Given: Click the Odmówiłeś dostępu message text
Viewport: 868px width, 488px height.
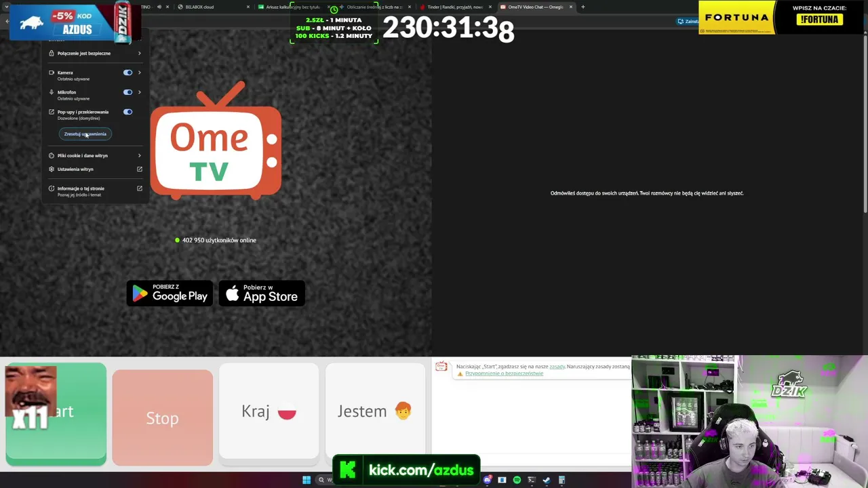Looking at the screenshot, I should click(647, 193).
